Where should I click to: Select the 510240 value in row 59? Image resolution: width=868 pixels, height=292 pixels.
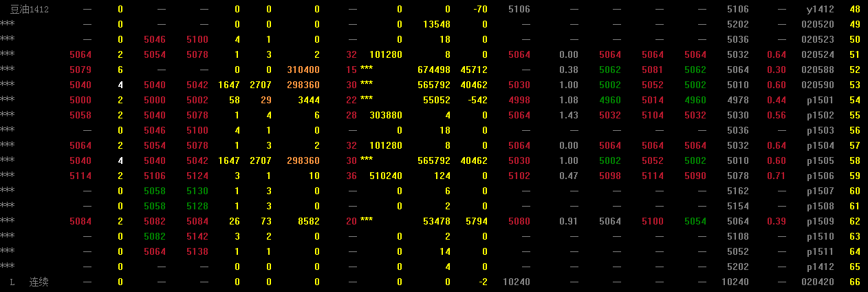click(386, 176)
